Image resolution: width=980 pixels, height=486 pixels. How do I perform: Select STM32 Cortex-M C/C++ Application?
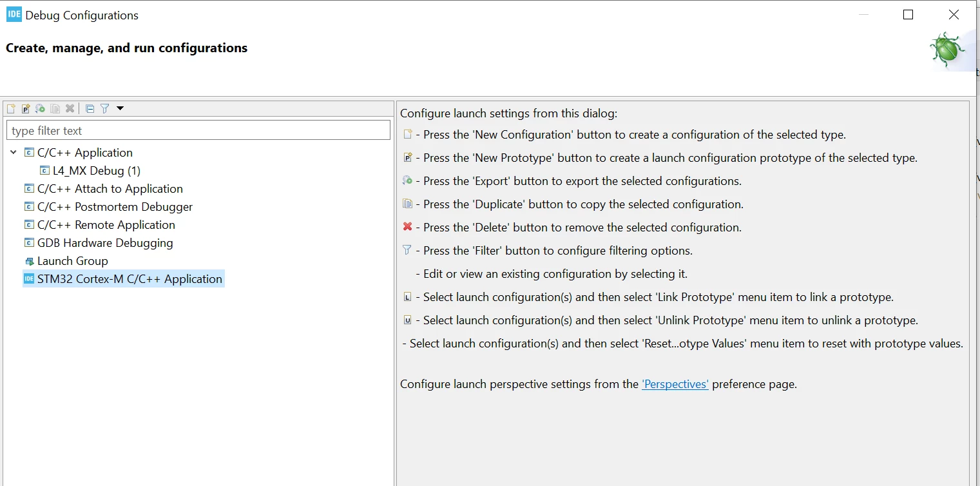(130, 279)
